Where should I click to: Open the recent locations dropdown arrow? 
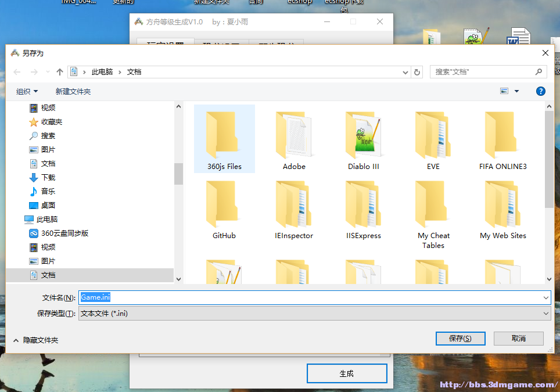(48, 72)
